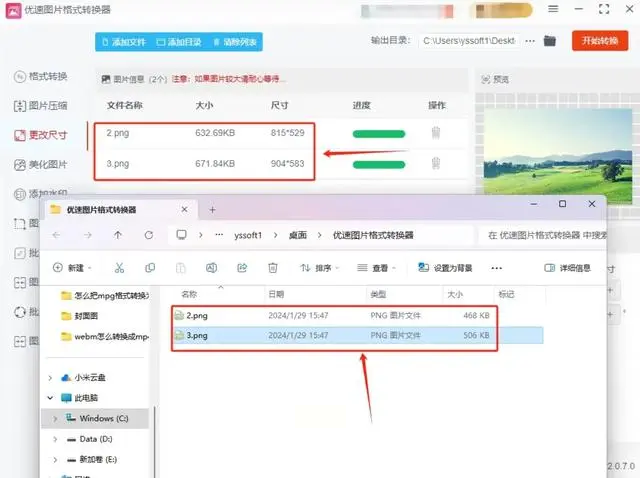
Task: Select 格式转换 in the converter sidebar
Action: click(41, 76)
